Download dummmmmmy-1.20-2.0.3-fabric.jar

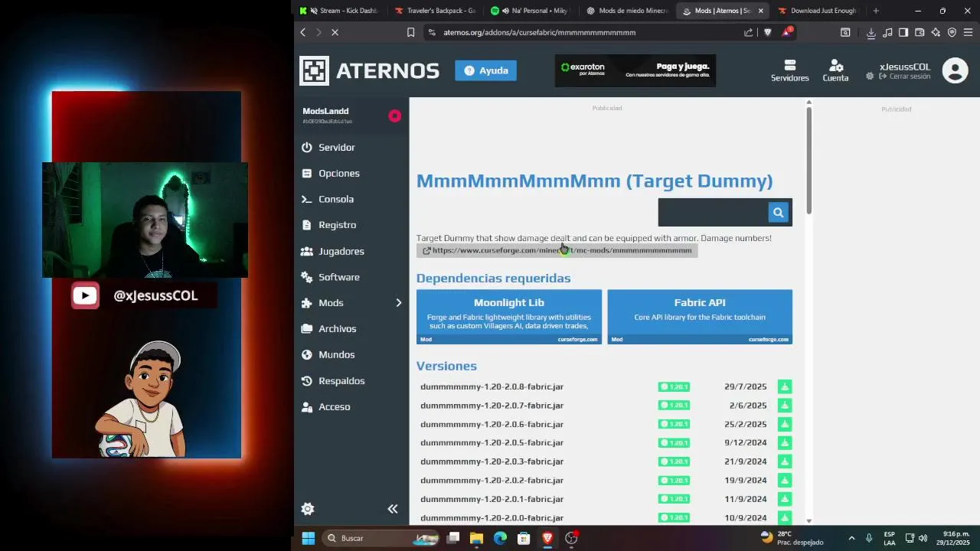[x=784, y=461]
